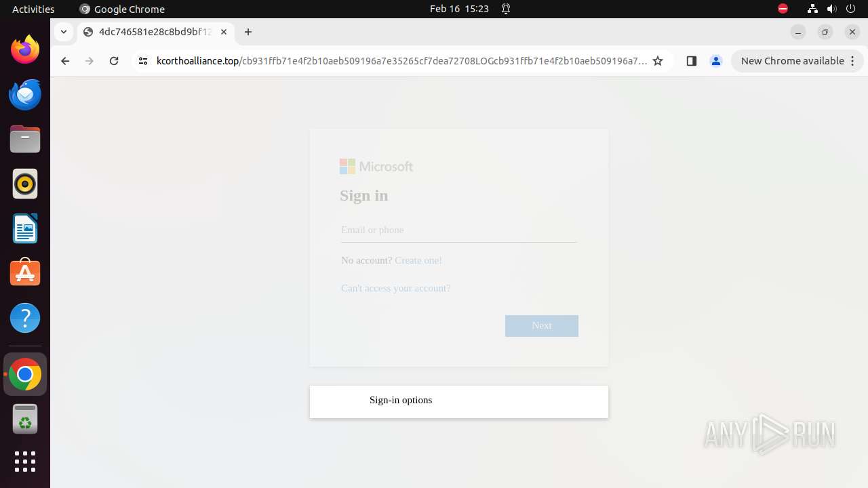Click the Sign-in options button
This screenshot has width=868, height=488.
pyautogui.click(x=459, y=402)
